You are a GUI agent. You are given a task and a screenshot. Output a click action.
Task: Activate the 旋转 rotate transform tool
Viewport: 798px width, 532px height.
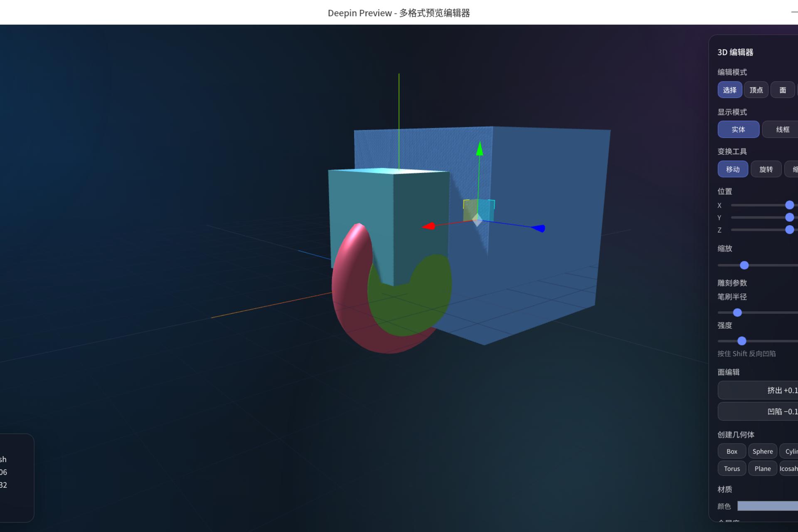pos(766,169)
